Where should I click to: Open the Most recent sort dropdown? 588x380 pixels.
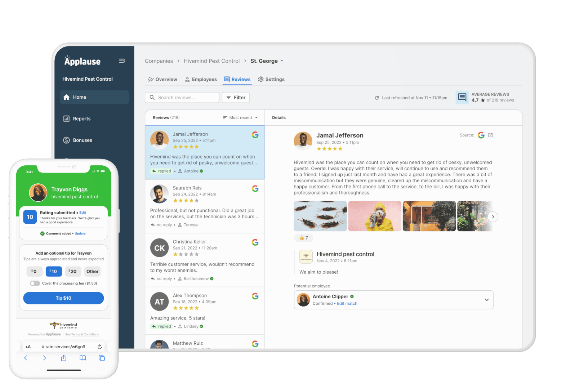(x=240, y=117)
